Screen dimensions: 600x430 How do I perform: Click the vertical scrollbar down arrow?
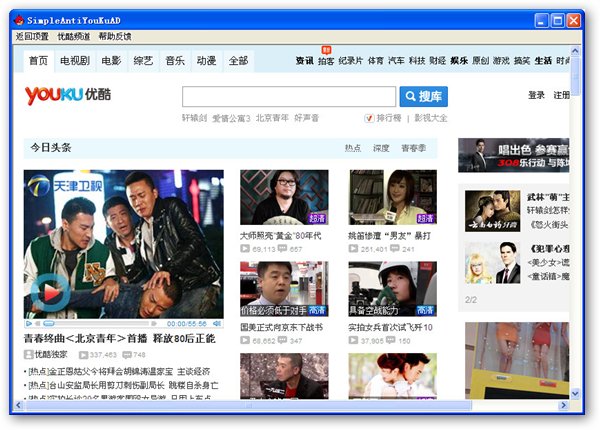tap(575, 394)
